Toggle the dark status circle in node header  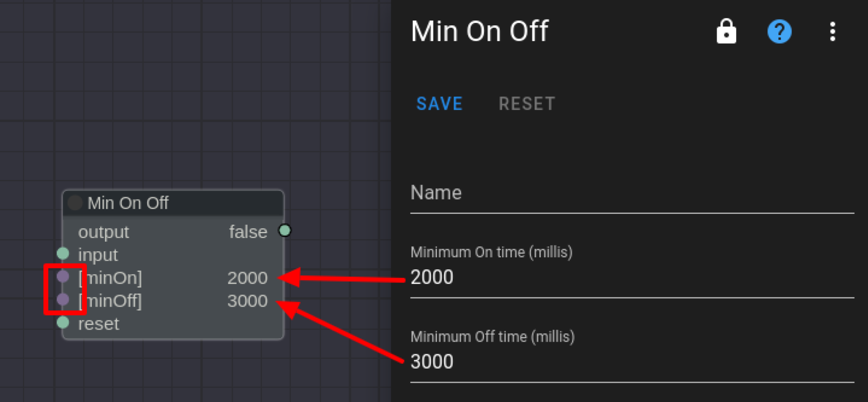coord(75,203)
